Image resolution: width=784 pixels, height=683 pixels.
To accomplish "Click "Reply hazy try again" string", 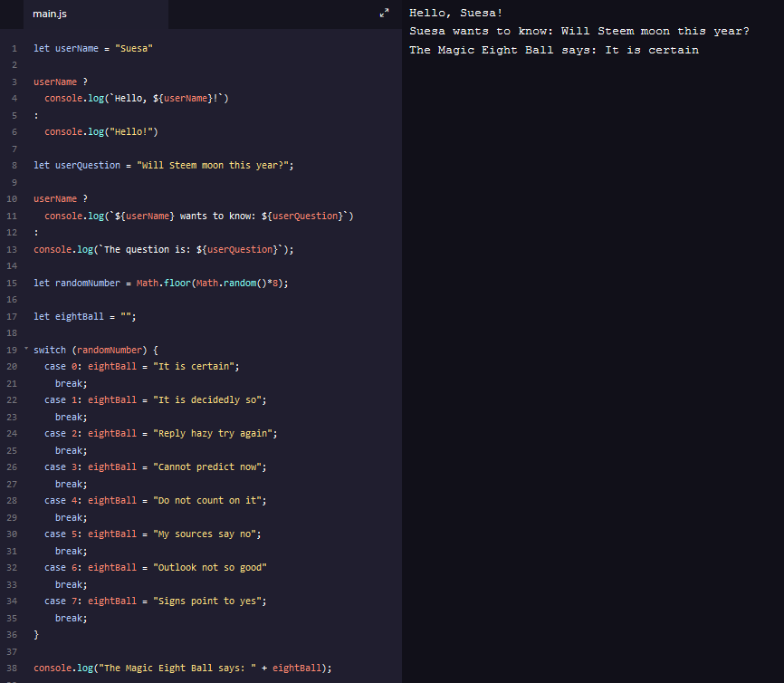I will coord(213,434).
